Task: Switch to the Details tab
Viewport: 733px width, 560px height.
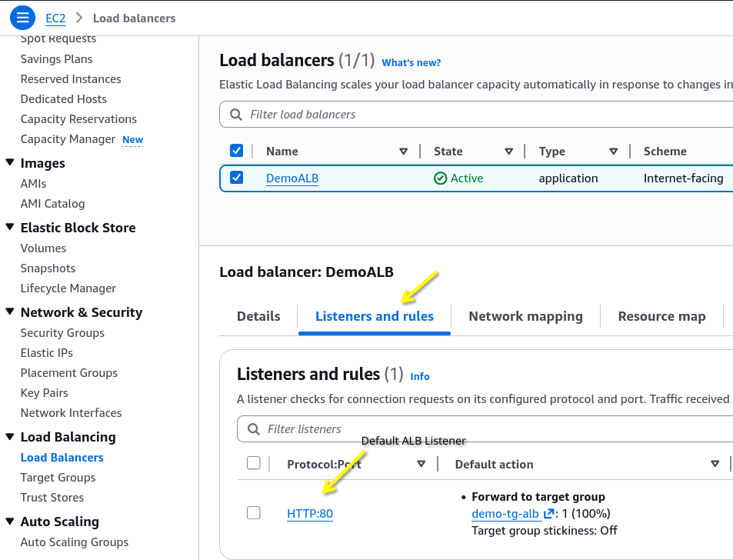Action: 258,316
